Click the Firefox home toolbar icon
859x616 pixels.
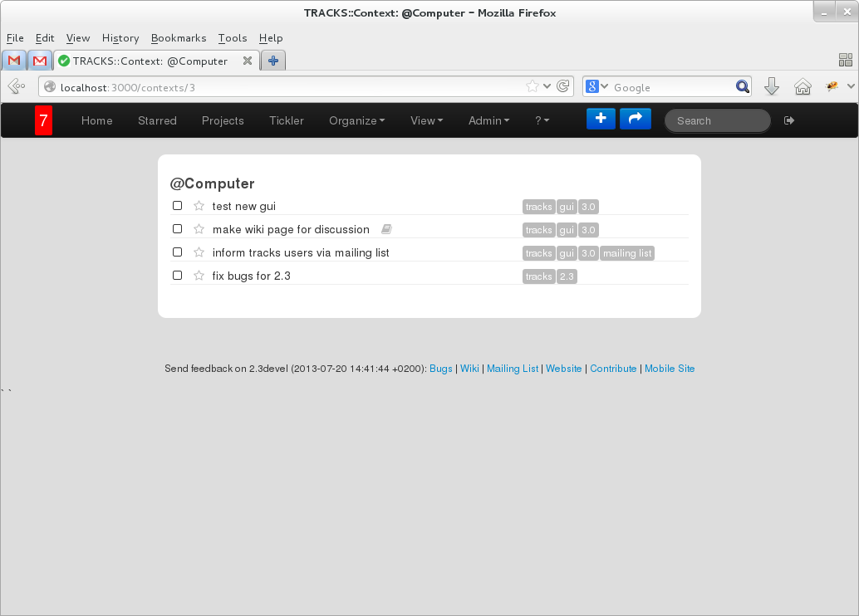[802, 87]
